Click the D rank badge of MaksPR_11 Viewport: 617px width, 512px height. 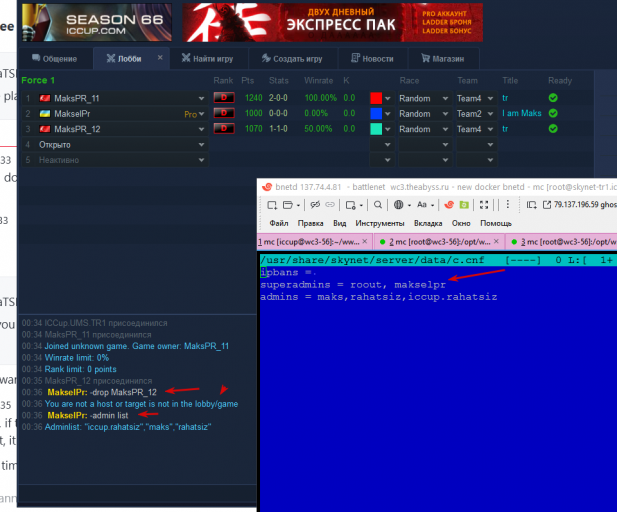224,98
